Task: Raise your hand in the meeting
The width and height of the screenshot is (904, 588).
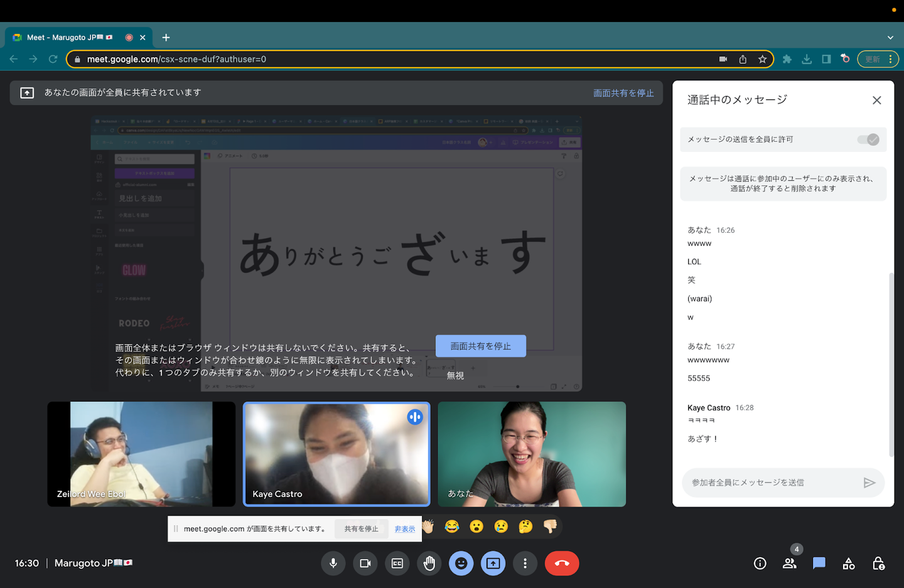Action: click(x=429, y=564)
